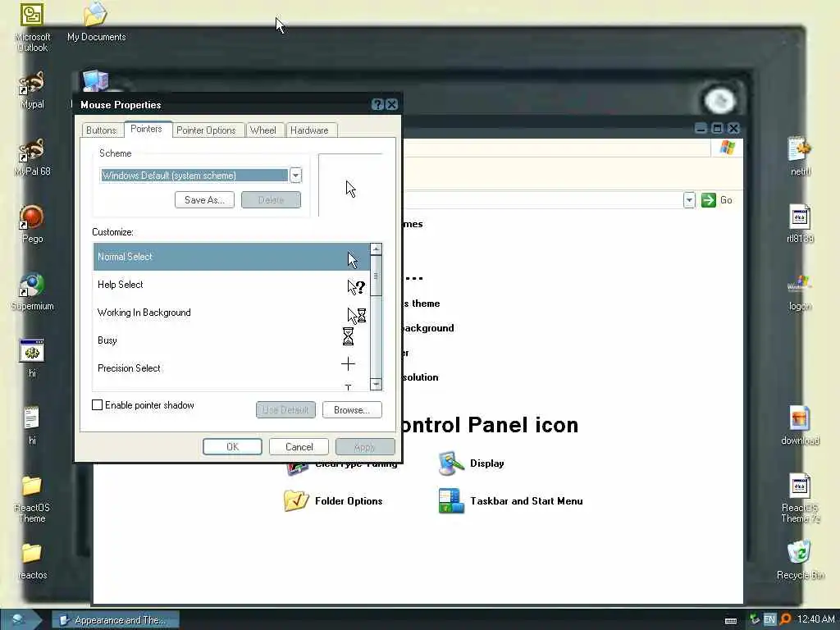Viewport: 840px width, 630px height.
Task: Select the Recycle Bin icon
Action: [x=800, y=560]
